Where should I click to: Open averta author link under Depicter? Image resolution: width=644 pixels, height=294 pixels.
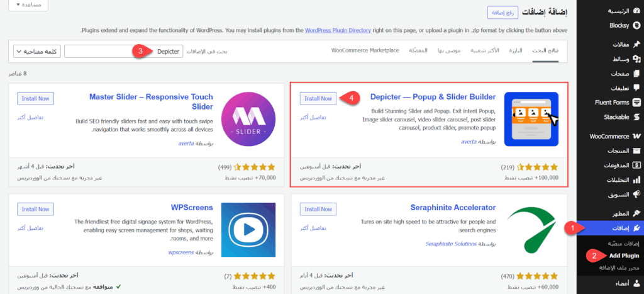click(x=469, y=142)
